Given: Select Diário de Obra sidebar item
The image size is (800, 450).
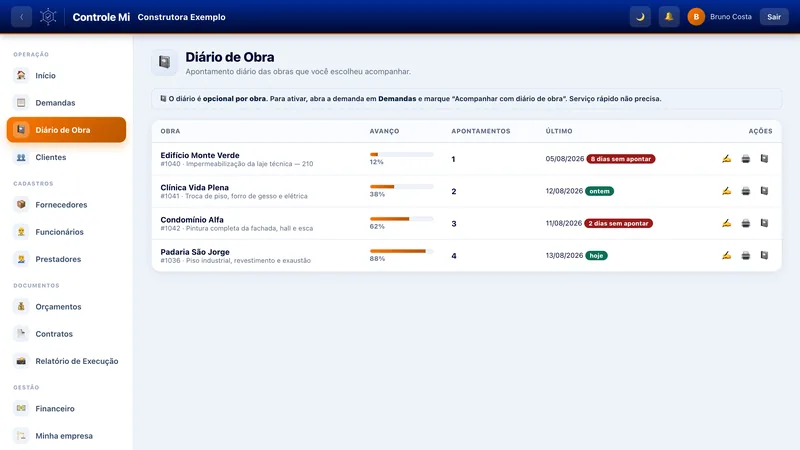Looking at the screenshot, I should pyautogui.click(x=66, y=130).
